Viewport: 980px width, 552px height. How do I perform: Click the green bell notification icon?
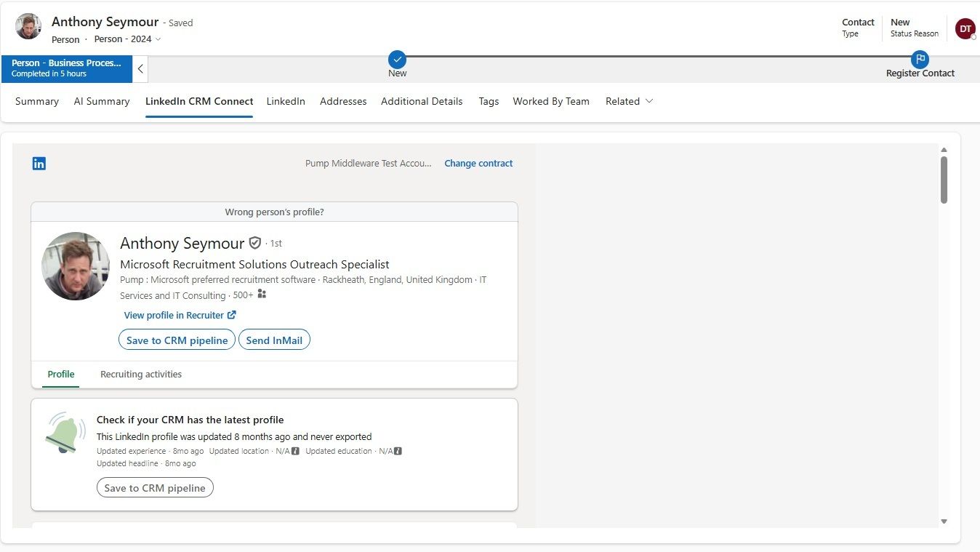pos(65,433)
